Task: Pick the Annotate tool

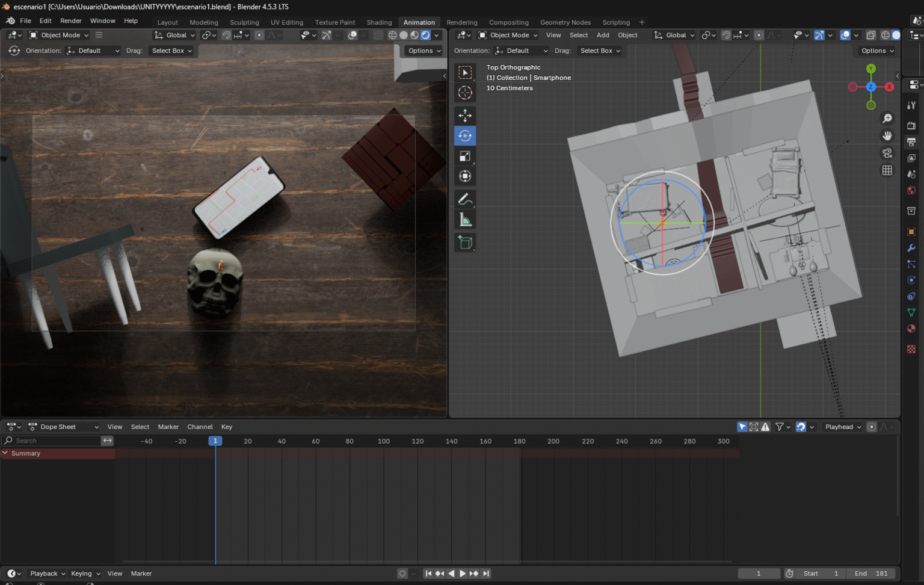Action: click(x=465, y=199)
